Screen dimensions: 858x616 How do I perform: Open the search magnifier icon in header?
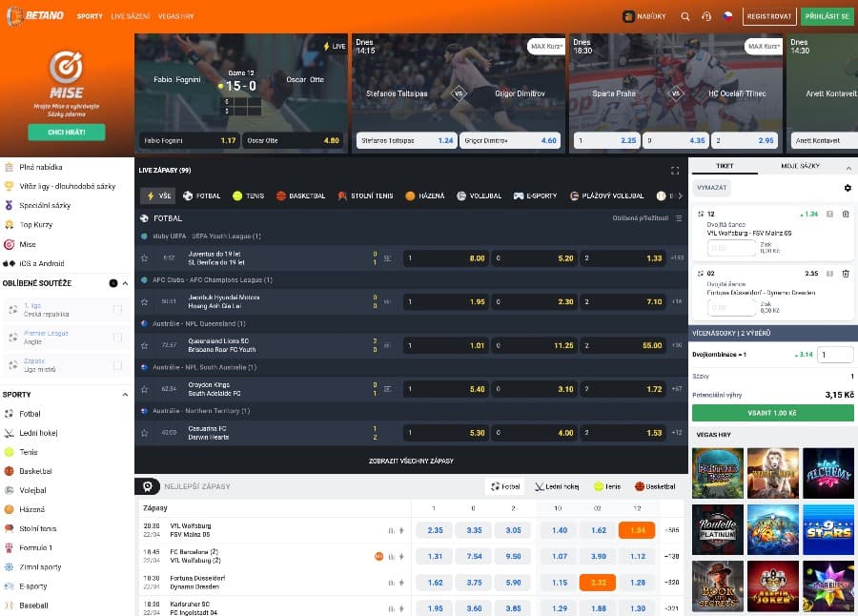pos(685,16)
